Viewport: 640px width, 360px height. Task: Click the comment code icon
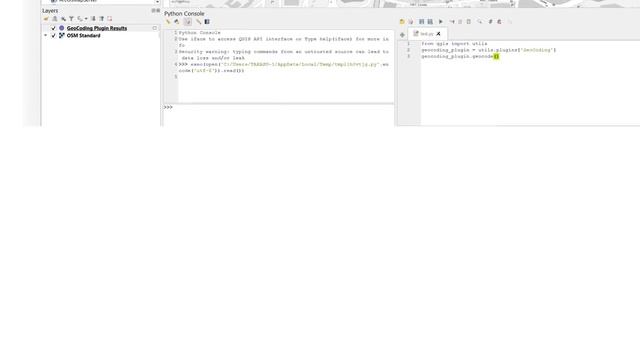(490, 22)
